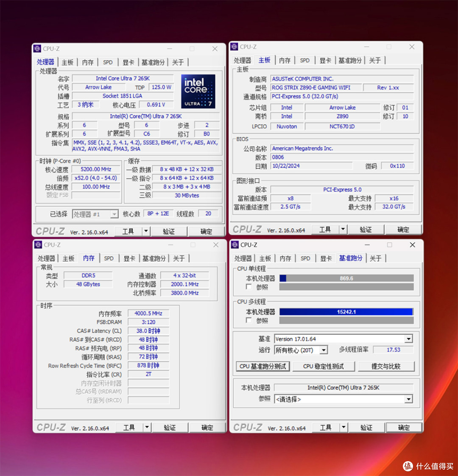Click the multi-thread ratio 17.53 value
Viewport: 458px width, 476px height.
pos(394,350)
